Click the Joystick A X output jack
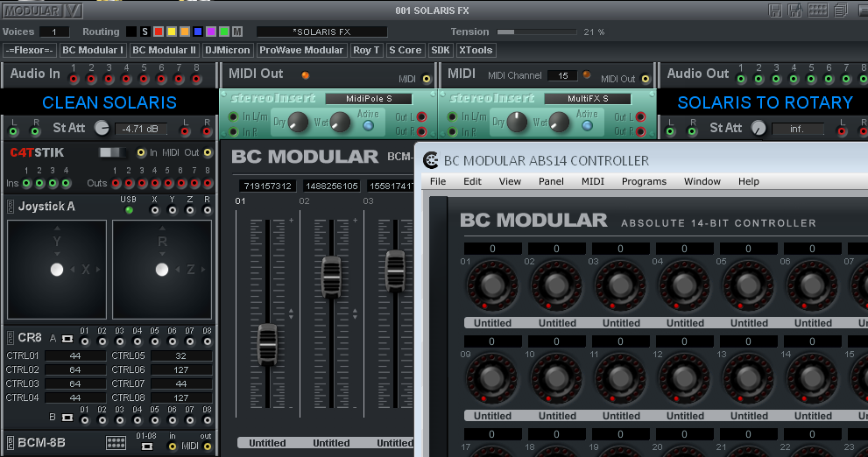This screenshot has height=457, width=868. pyautogui.click(x=154, y=210)
